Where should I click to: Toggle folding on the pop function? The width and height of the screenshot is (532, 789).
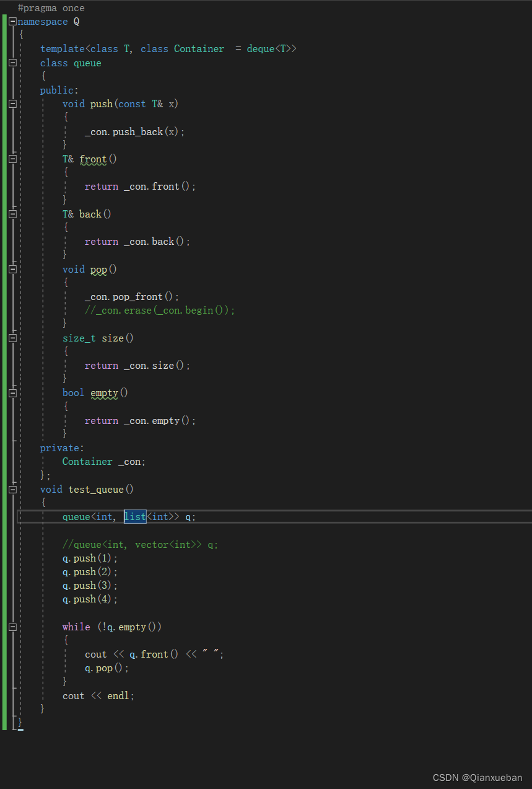pyautogui.click(x=12, y=269)
